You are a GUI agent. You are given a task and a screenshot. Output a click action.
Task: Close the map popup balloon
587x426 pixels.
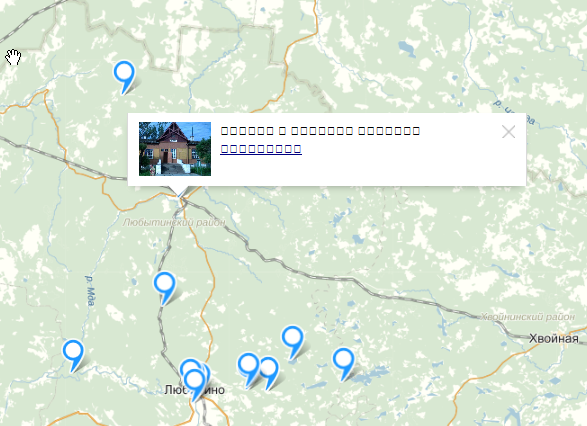click(x=508, y=132)
